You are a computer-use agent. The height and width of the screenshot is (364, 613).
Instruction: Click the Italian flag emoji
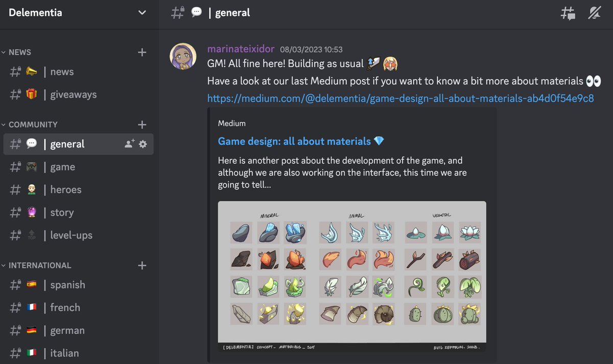click(x=32, y=353)
